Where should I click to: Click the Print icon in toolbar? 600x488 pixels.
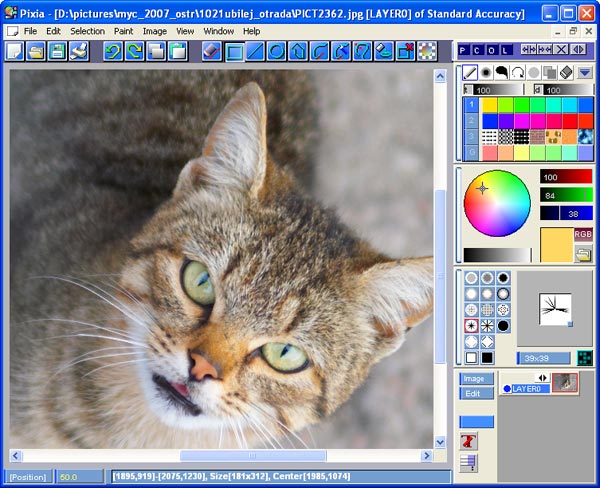79,52
